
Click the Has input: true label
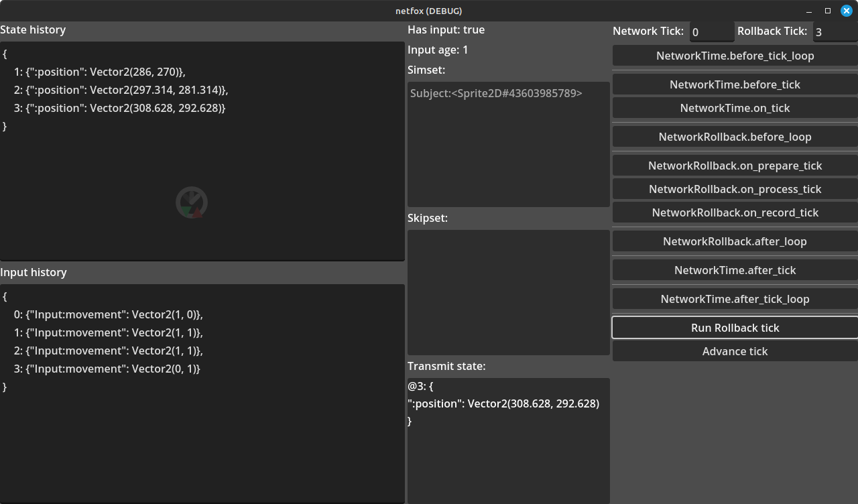point(446,29)
